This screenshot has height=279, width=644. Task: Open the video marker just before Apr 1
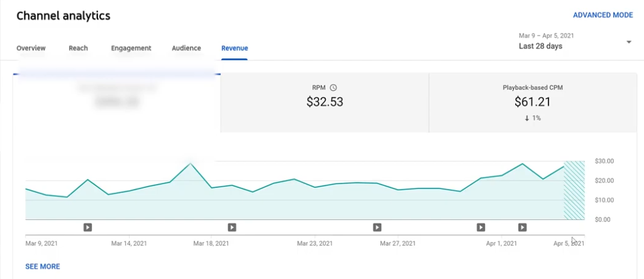pyautogui.click(x=481, y=227)
